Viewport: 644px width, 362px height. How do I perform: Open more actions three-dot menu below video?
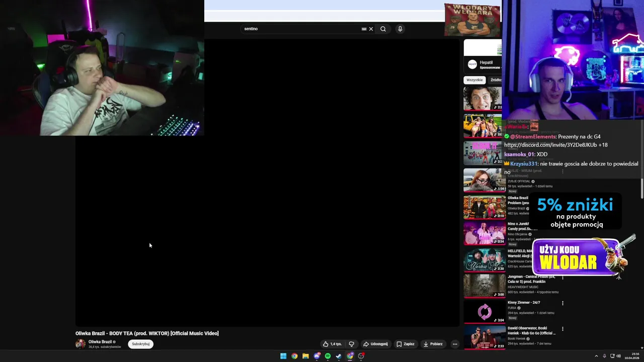tap(455, 344)
